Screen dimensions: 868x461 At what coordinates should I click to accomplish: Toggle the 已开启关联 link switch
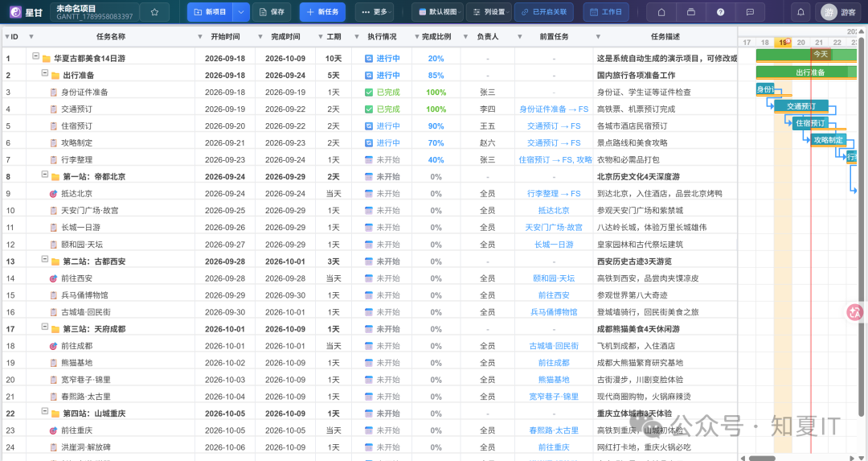(543, 11)
